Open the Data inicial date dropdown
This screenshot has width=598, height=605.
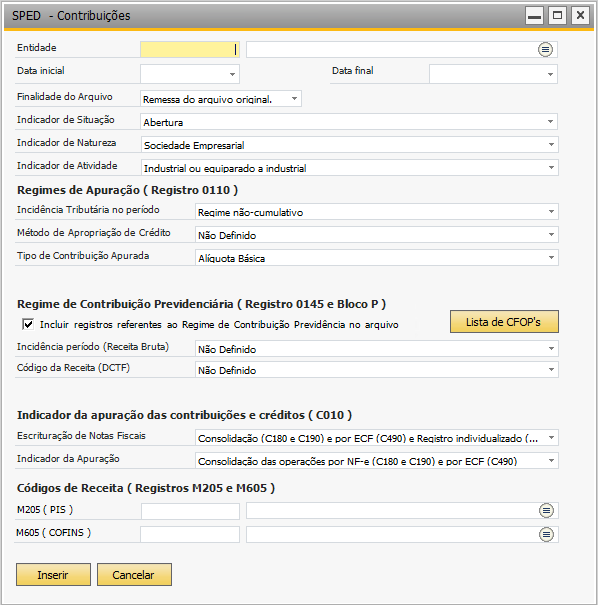pyautogui.click(x=232, y=74)
